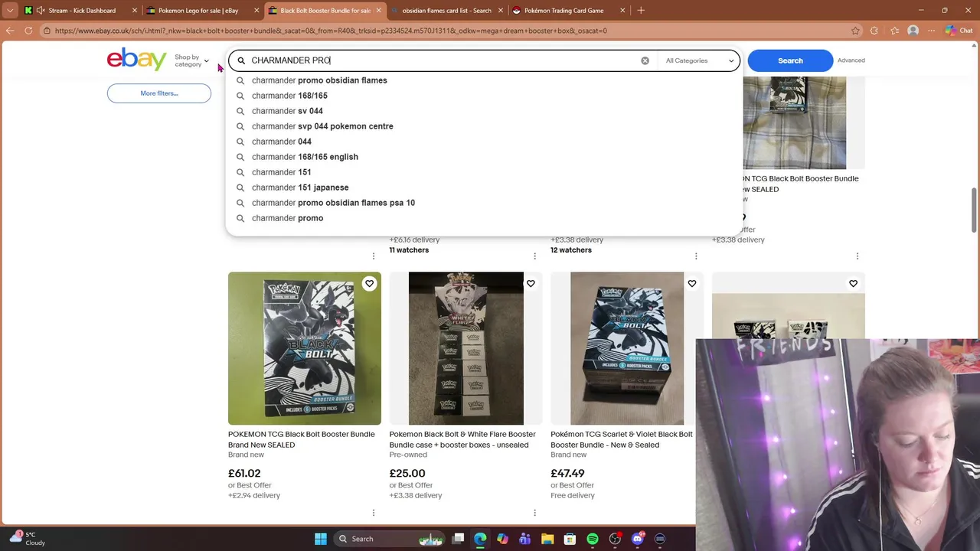Open Spotify from the taskbar
Screen dimensions: 980x551
tap(593, 539)
